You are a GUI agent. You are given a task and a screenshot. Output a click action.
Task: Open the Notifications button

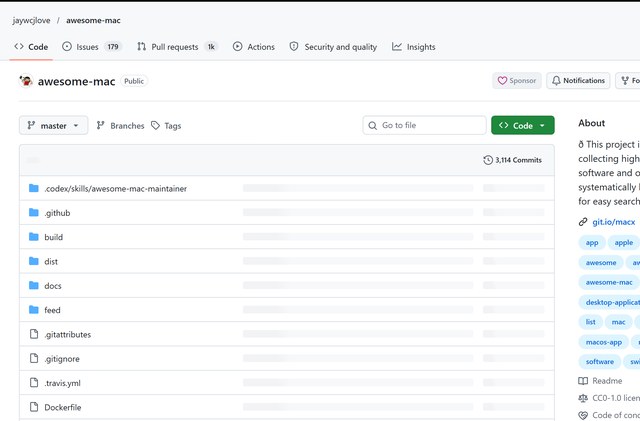578,80
